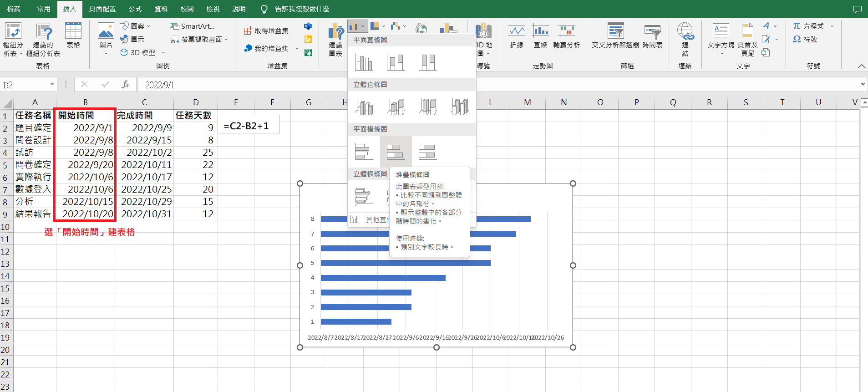Click the chart's horizontal date axis labels
Image resolution: width=868 pixels, height=392 pixels.
click(436, 337)
